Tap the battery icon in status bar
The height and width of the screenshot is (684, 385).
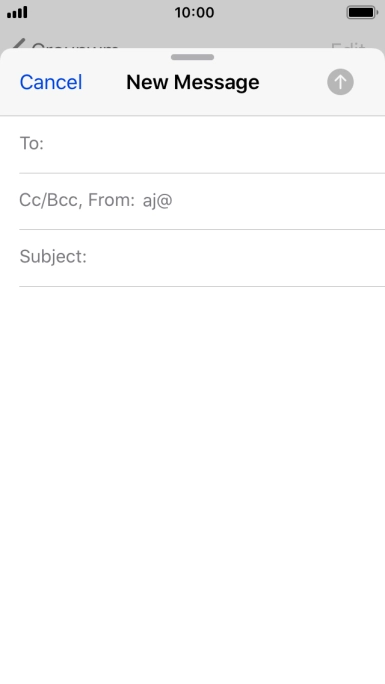pos(362,12)
